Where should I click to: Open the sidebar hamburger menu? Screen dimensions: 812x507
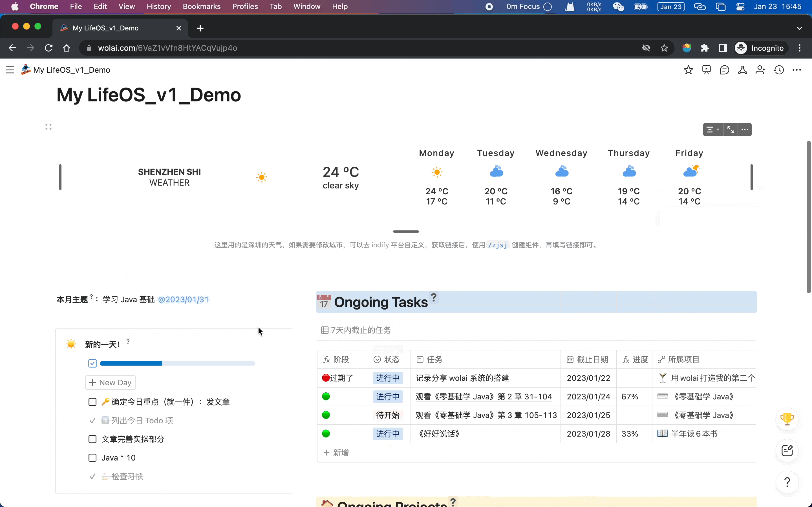[10, 70]
